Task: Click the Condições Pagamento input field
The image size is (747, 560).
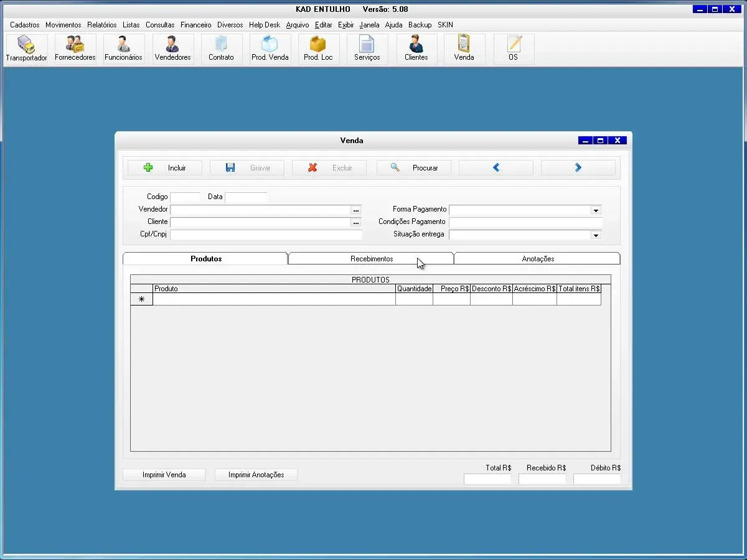Action: (x=525, y=223)
